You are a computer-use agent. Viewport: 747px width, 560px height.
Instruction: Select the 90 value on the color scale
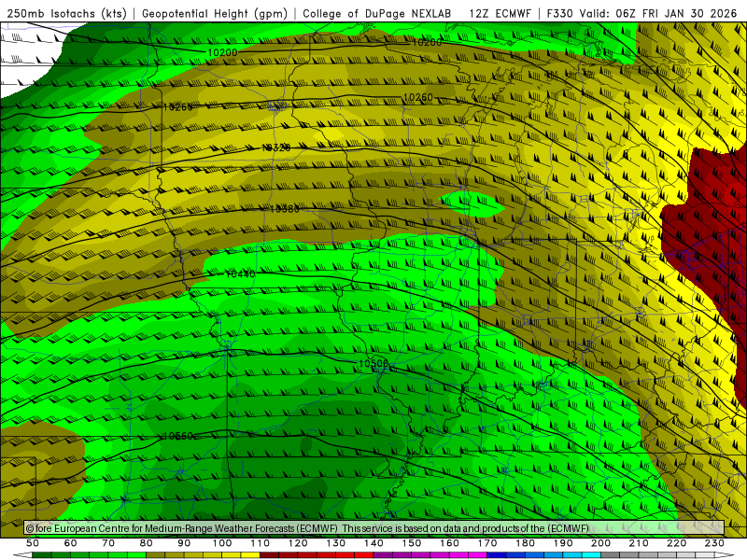point(184,543)
